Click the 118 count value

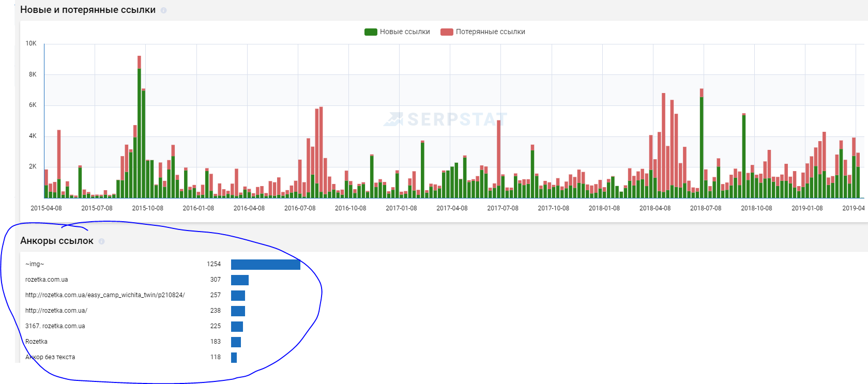point(216,357)
